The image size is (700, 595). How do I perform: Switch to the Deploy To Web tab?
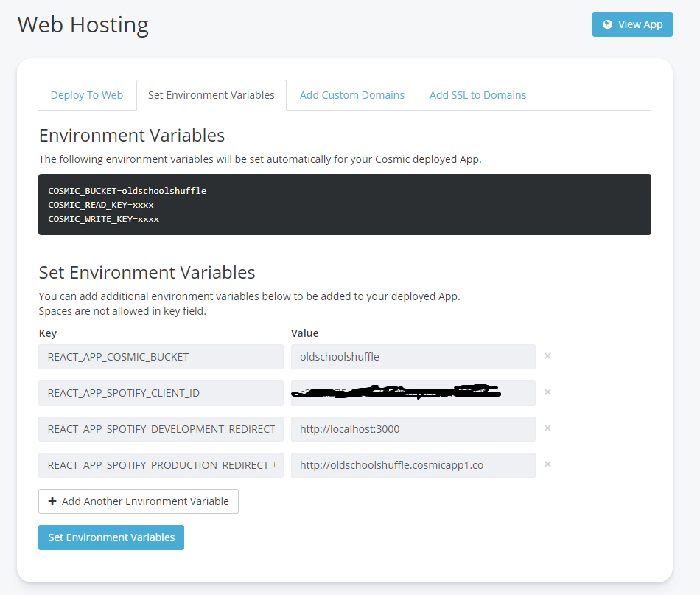[x=87, y=95]
